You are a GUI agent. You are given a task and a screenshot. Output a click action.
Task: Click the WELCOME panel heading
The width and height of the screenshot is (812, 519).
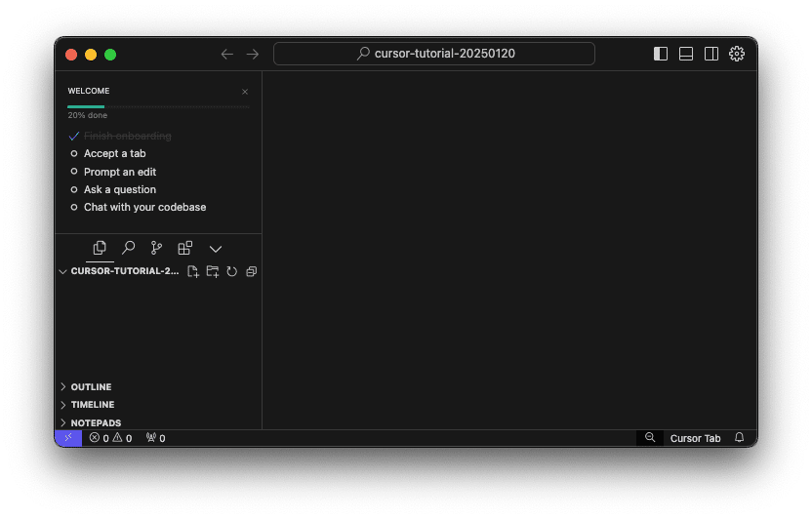[89, 91]
